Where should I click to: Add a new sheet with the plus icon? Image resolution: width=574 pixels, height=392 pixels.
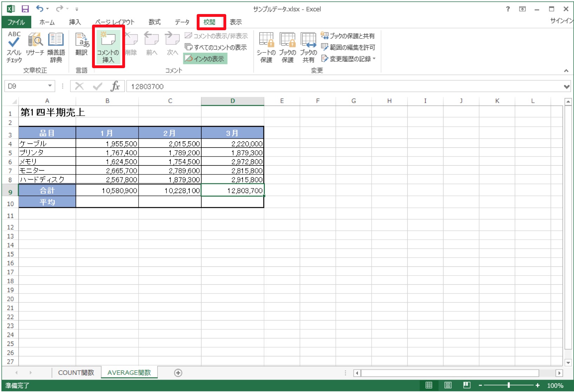pyautogui.click(x=178, y=373)
